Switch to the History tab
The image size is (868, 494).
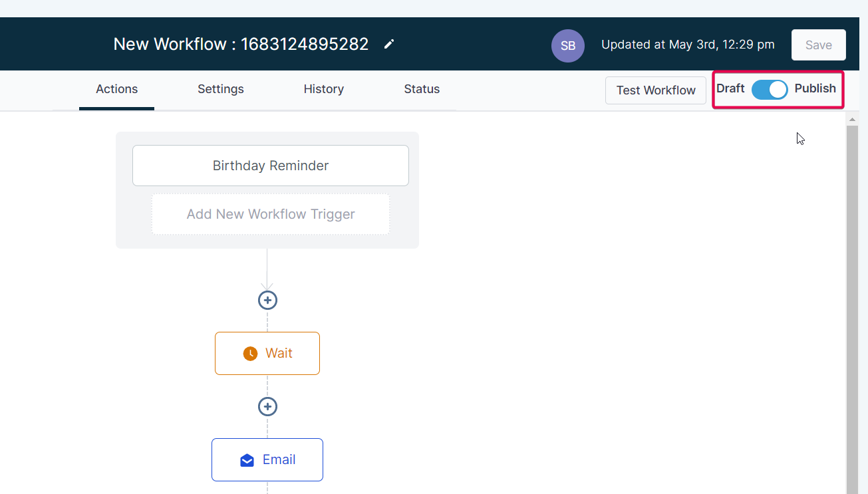click(324, 89)
